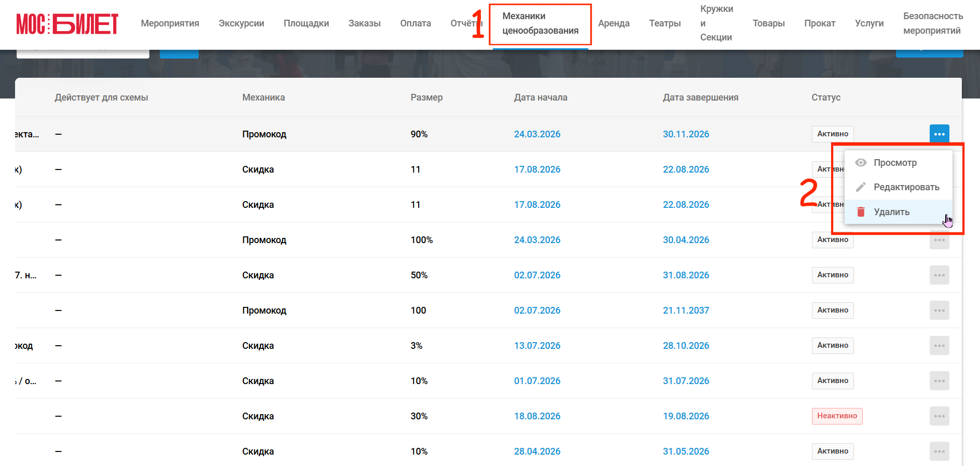
Task: Open three-dots menu for 21.11.2037 row
Action: pyautogui.click(x=939, y=310)
